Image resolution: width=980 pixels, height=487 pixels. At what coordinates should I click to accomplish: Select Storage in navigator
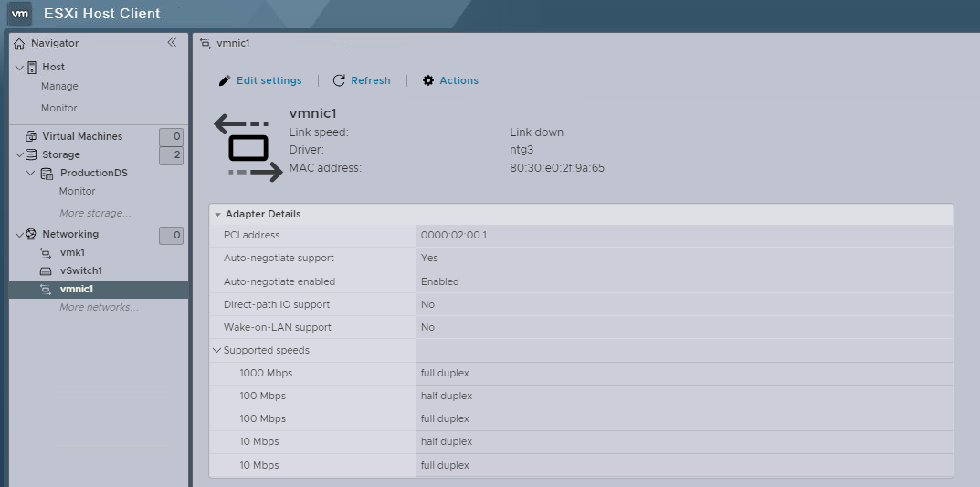(60, 154)
